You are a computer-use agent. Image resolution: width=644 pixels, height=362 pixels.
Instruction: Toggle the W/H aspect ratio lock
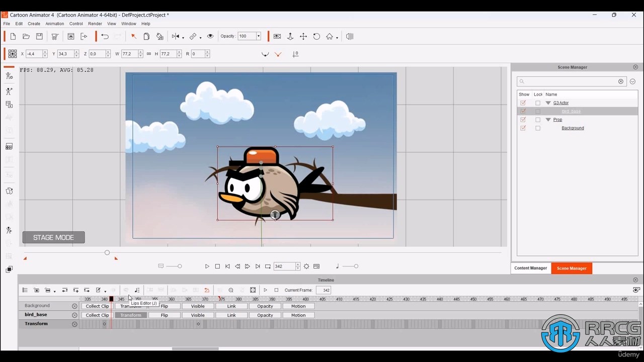point(149,54)
